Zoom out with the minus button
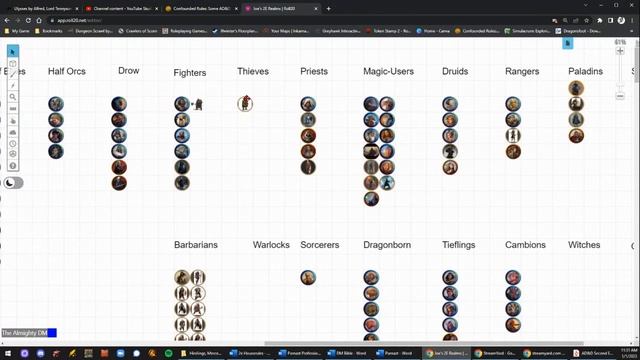This screenshot has height=360, width=640. (x=620, y=96)
